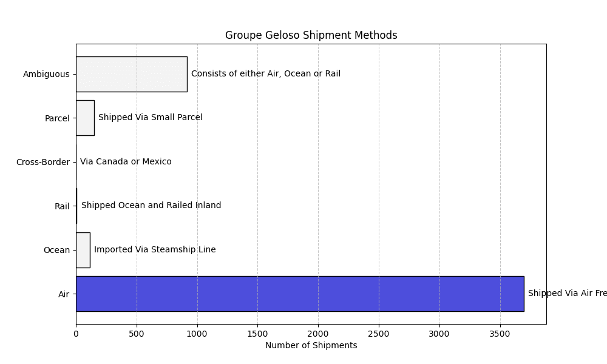This screenshot has height=364, width=607.
Task: Click annotation Via Canada or Mexico
Action: click(126, 162)
